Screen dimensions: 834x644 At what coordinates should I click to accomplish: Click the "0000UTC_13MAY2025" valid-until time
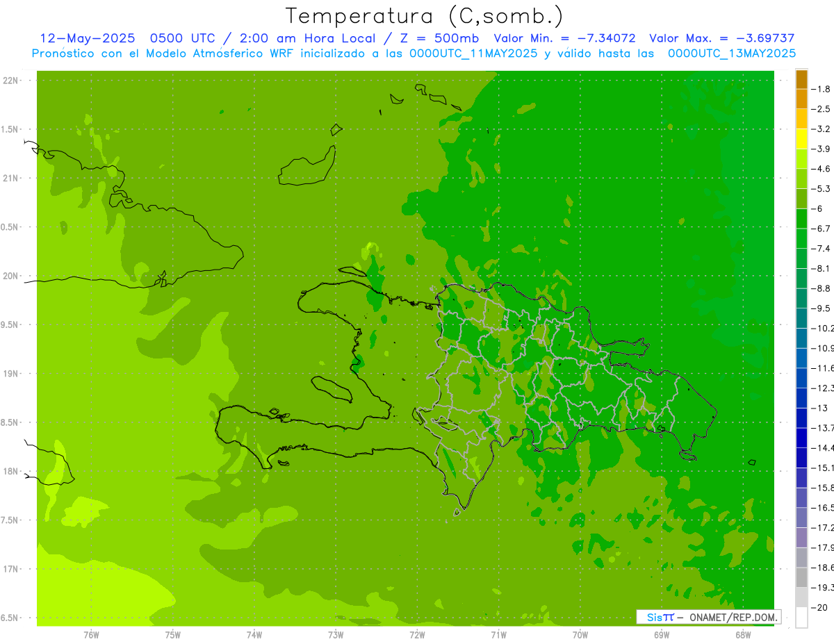pyautogui.click(x=732, y=53)
